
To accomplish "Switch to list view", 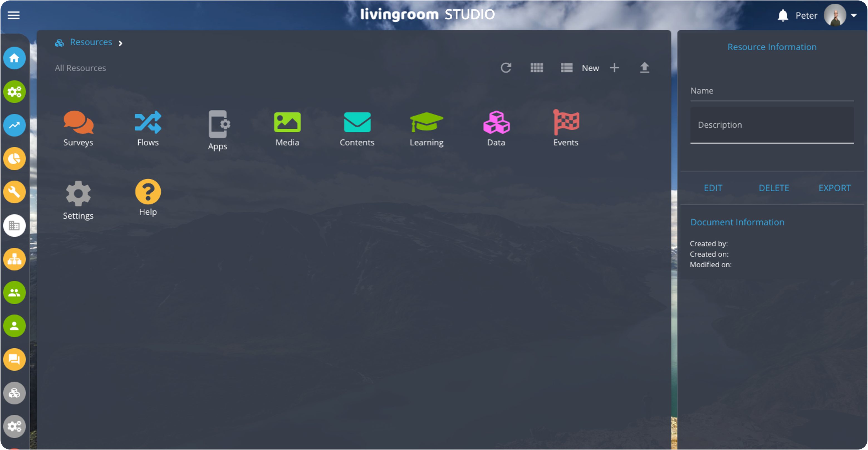I will click(x=567, y=68).
